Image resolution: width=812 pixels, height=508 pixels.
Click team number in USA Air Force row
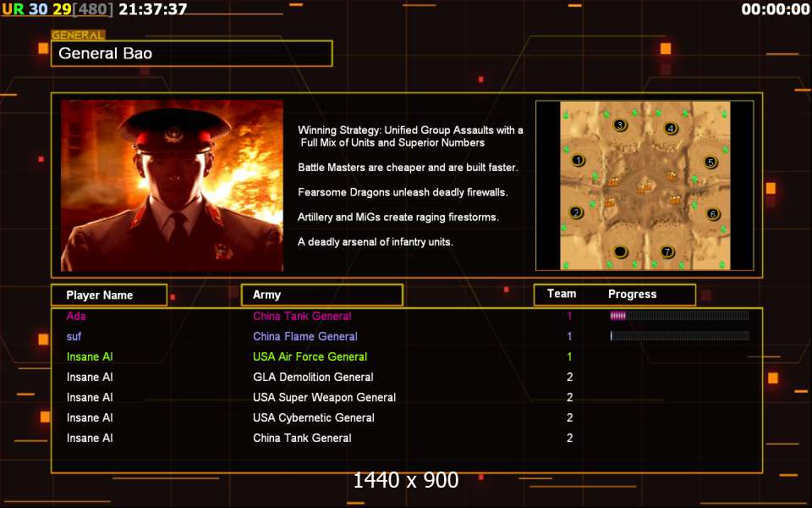click(569, 356)
